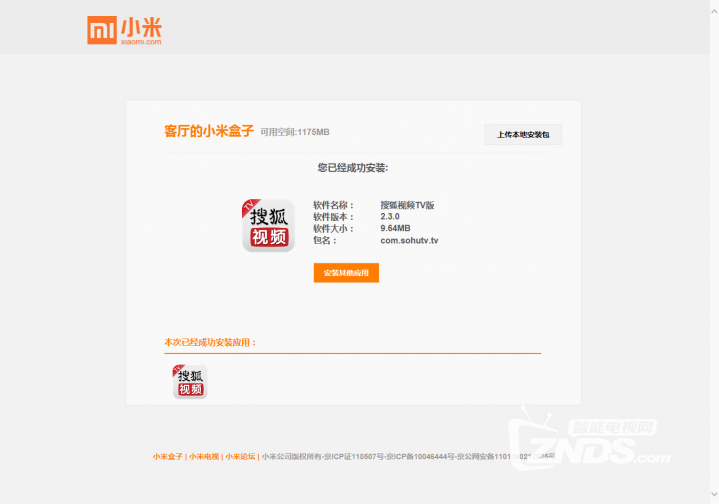
Task: Open the 小米论坛 footer link
Action: [240, 456]
